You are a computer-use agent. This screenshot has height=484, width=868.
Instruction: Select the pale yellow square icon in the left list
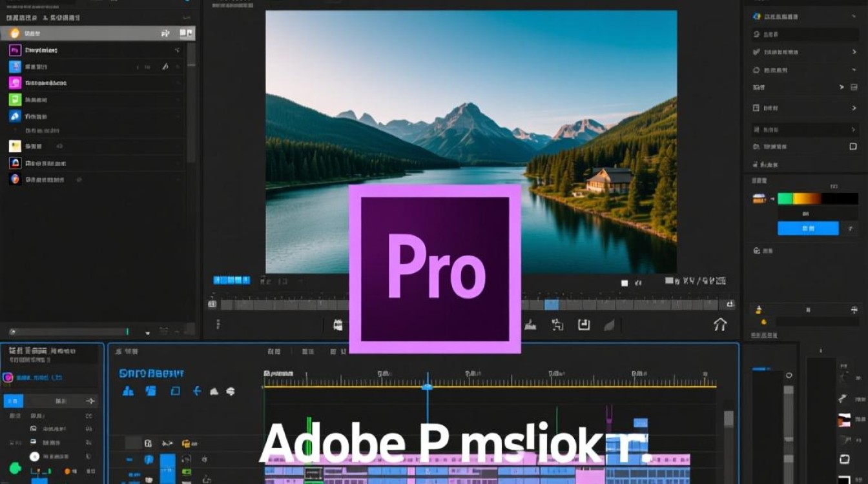(15, 146)
